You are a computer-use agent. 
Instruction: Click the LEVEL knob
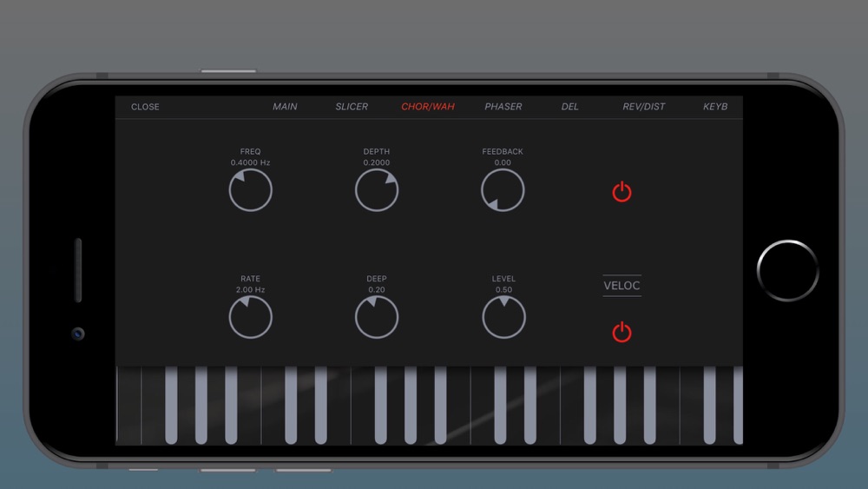[503, 317]
